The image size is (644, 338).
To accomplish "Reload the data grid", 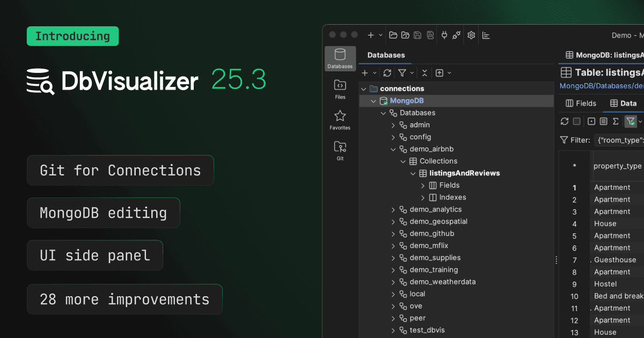I will pos(565,122).
